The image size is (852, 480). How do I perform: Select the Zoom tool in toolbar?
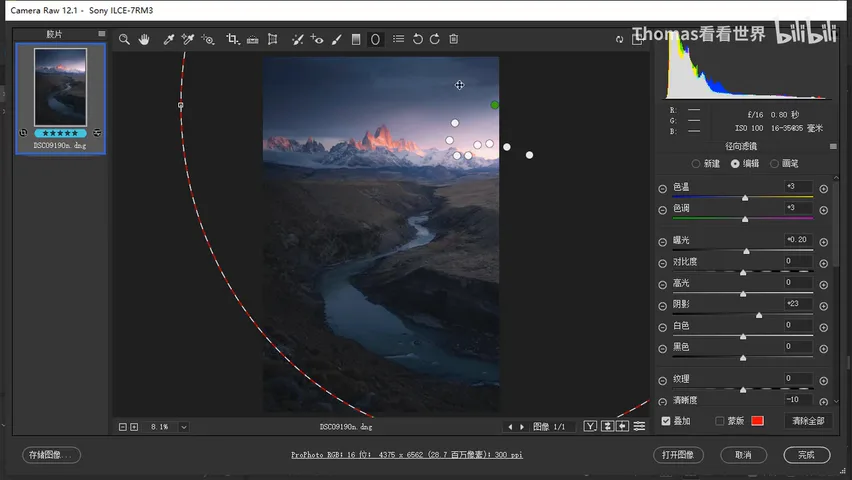pyautogui.click(x=124, y=39)
